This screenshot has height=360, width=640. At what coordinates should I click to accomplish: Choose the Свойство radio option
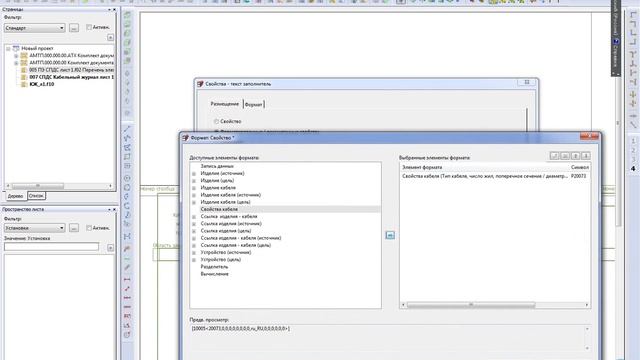point(216,121)
